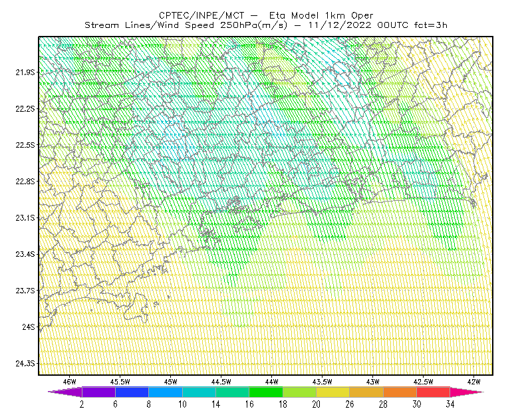Select the light blue 8-10 legend color
This screenshot has width=532, height=411.
[166, 392]
